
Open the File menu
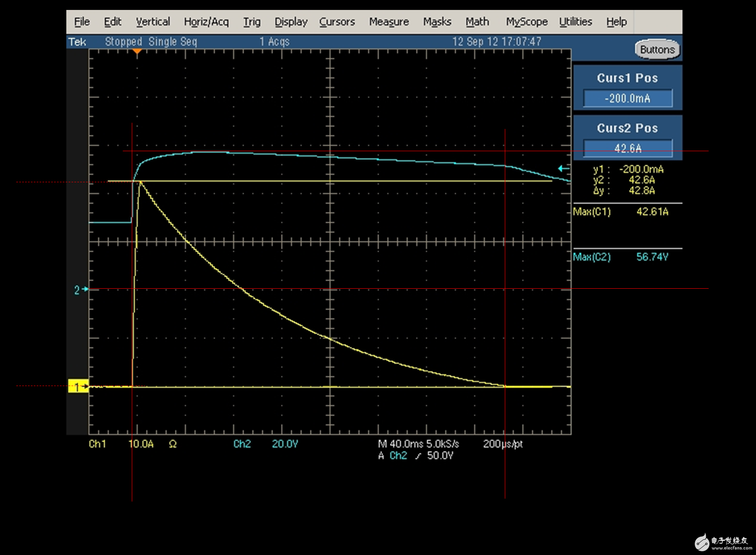(82, 22)
